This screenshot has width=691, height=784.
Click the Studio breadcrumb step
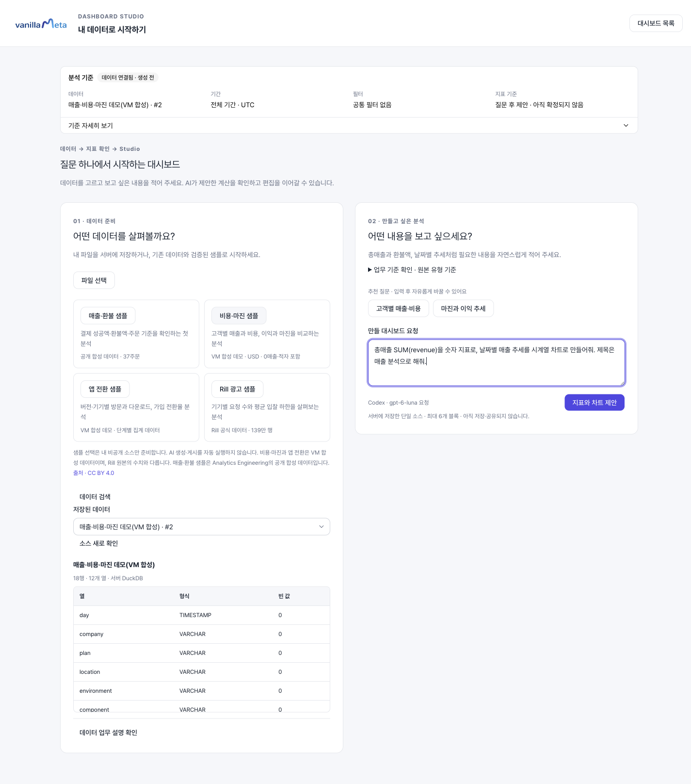[129, 149]
